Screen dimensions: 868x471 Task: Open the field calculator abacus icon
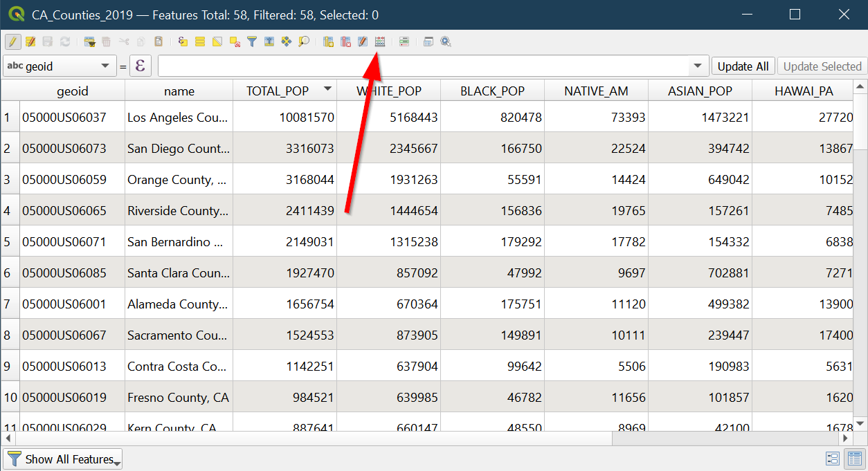pyautogui.click(x=379, y=41)
